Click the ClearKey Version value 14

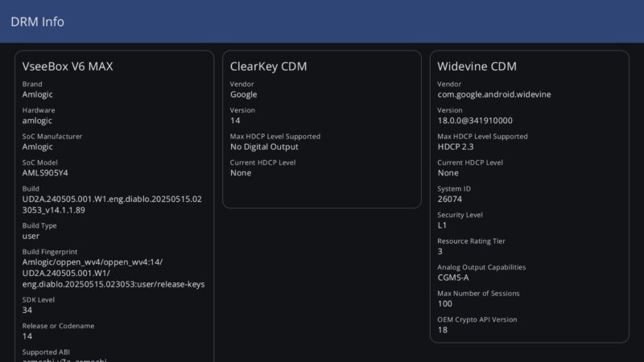pyautogui.click(x=235, y=121)
